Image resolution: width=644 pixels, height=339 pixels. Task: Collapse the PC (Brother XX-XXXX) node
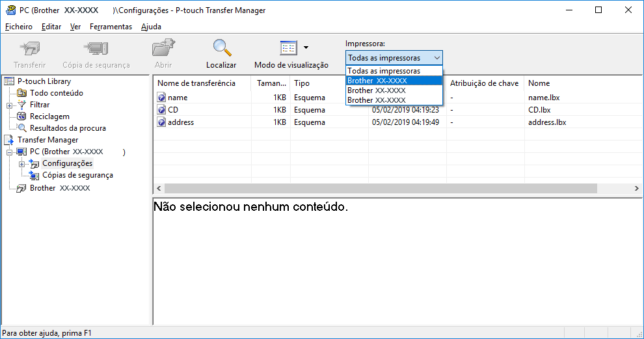10,152
